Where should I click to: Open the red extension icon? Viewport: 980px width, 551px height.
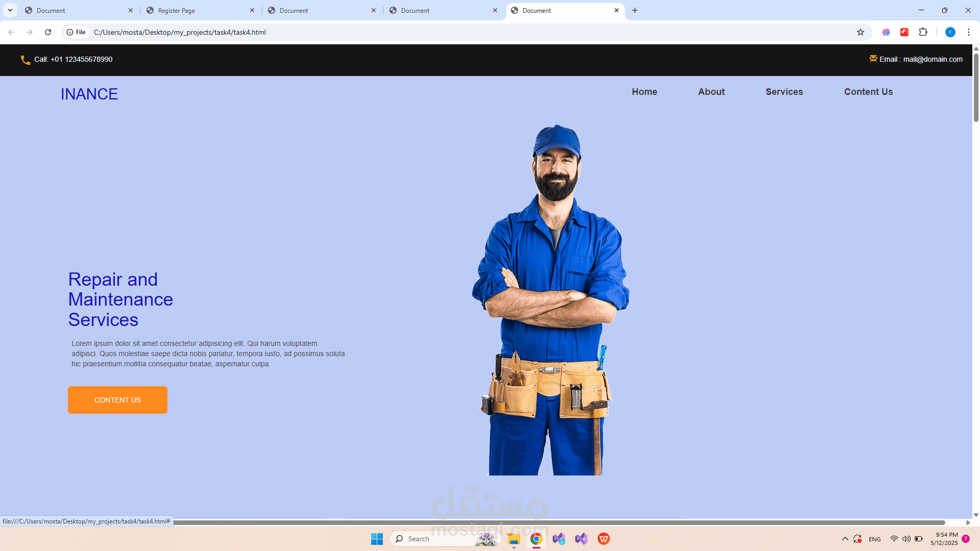[x=904, y=32]
